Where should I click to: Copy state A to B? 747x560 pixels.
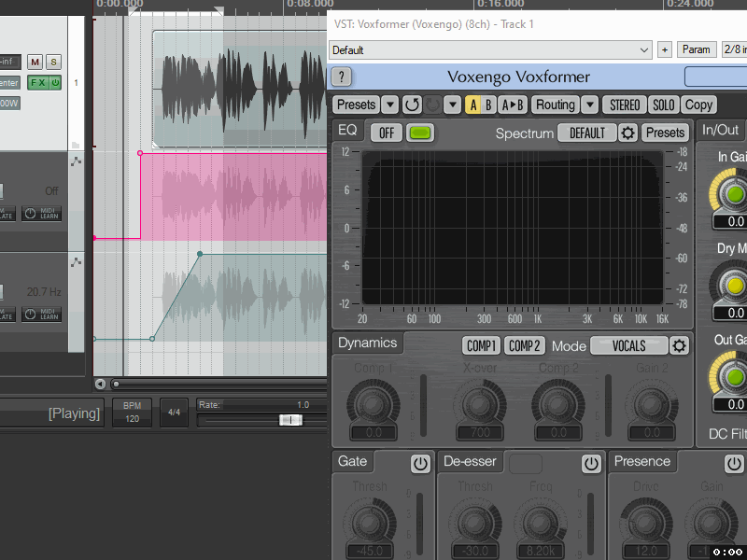click(x=513, y=105)
